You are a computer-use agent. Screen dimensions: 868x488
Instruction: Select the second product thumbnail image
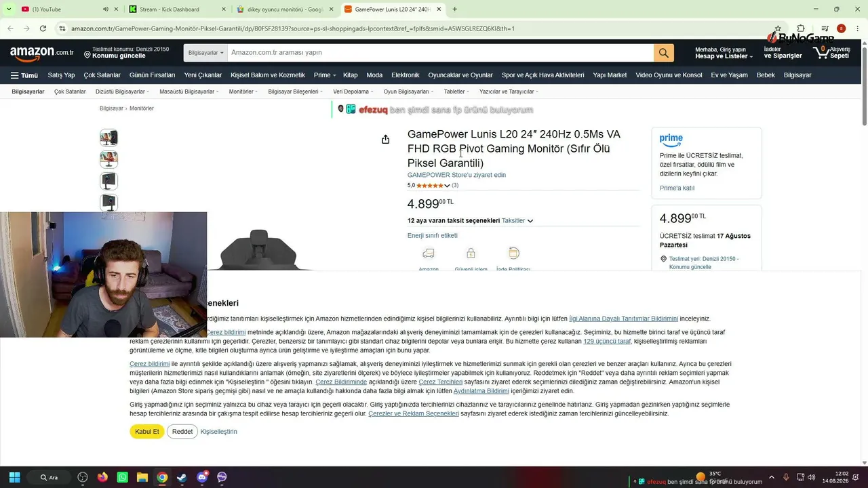click(108, 159)
